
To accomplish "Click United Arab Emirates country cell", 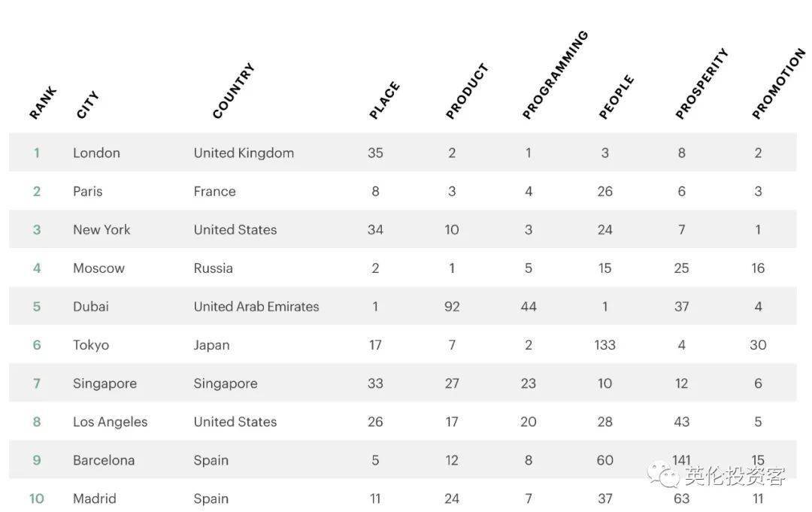I will click(x=256, y=306).
